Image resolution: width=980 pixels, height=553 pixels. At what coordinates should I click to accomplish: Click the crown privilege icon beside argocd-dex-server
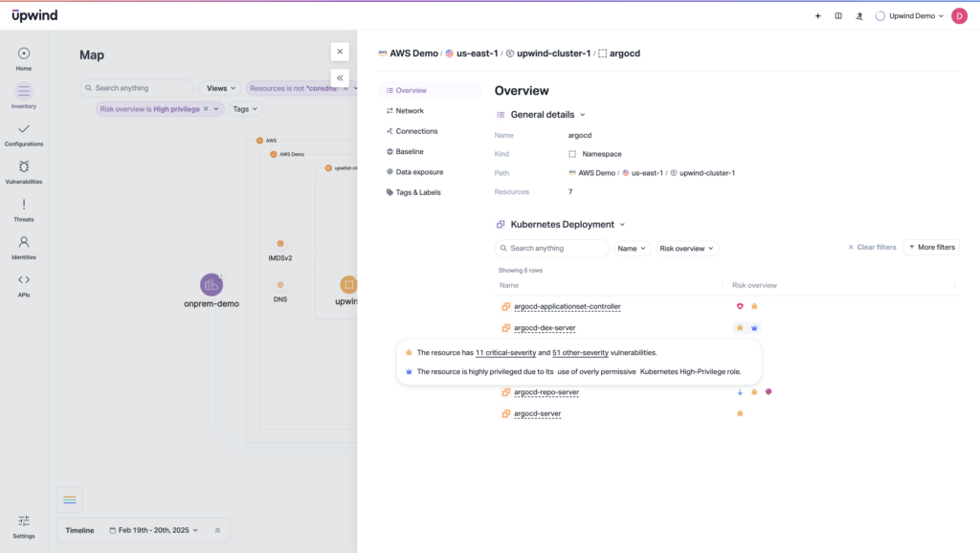(755, 327)
